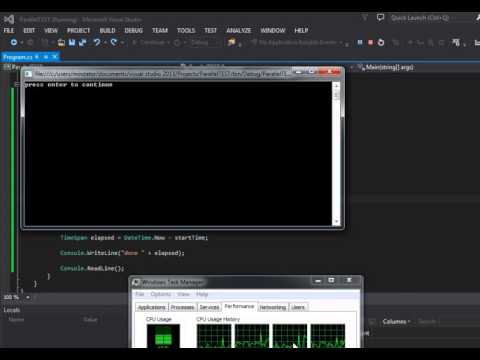Viewport: 480px width, 360px height.
Task: Open the FILE menu in Visual Studio
Action: point(9,30)
